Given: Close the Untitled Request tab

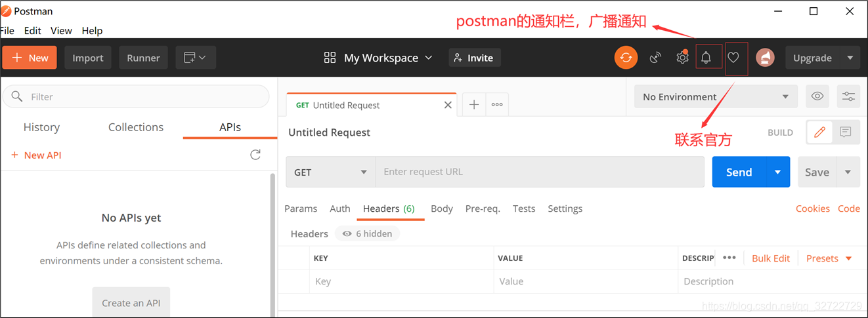Looking at the screenshot, I should tap(448, 105).
